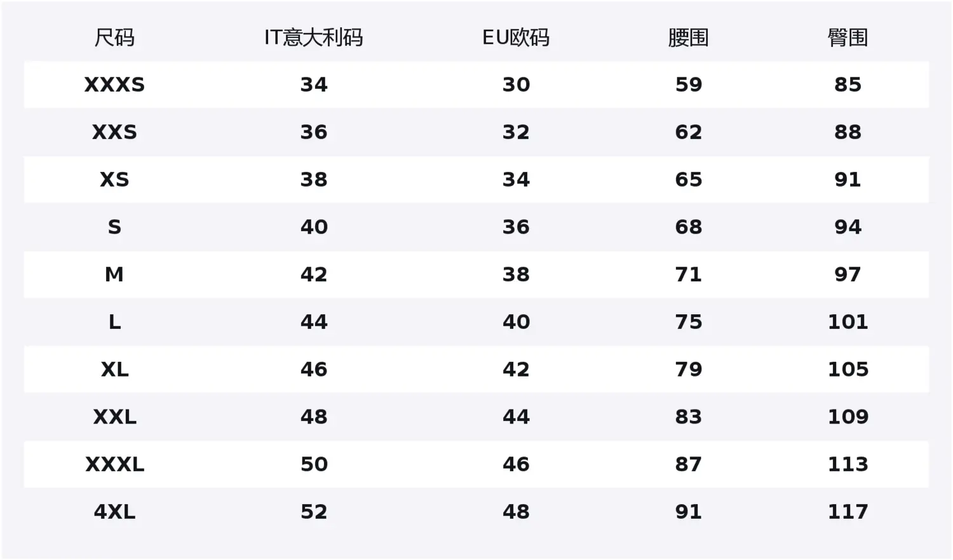
Task: Select the 4XL size label
Action: [114, 512]
